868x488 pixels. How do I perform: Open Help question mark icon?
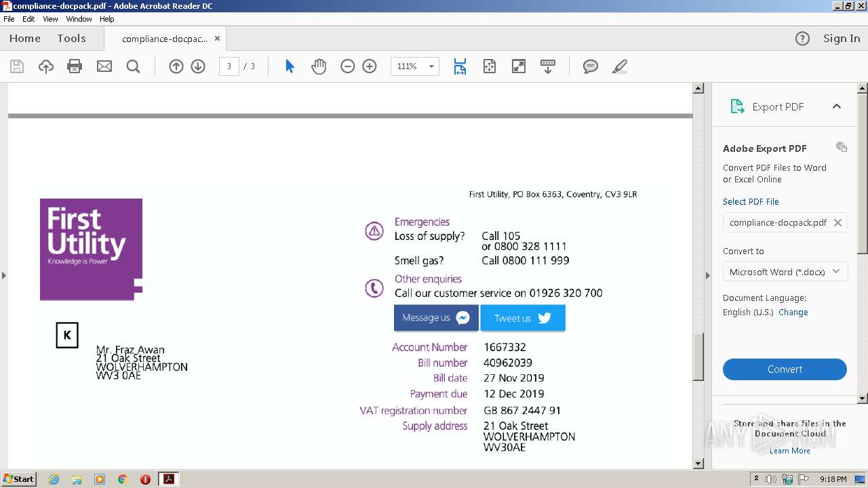coord(802,39)
